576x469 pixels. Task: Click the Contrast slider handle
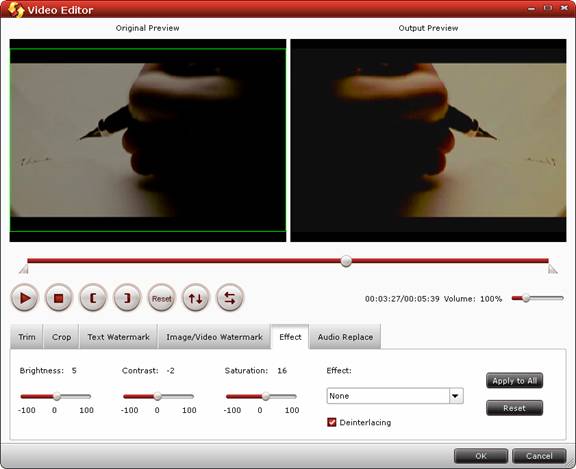(158, 396)
